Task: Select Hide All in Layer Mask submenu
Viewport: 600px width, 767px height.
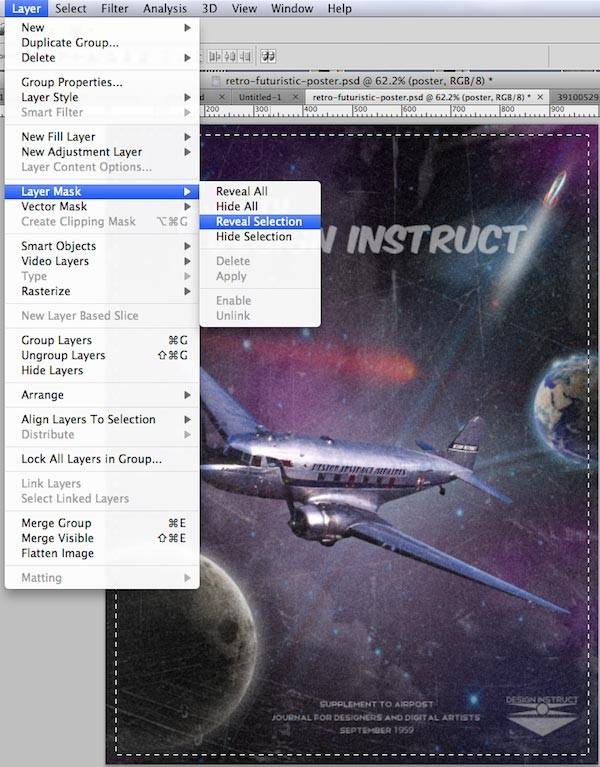Action: [x=237, y=206]
